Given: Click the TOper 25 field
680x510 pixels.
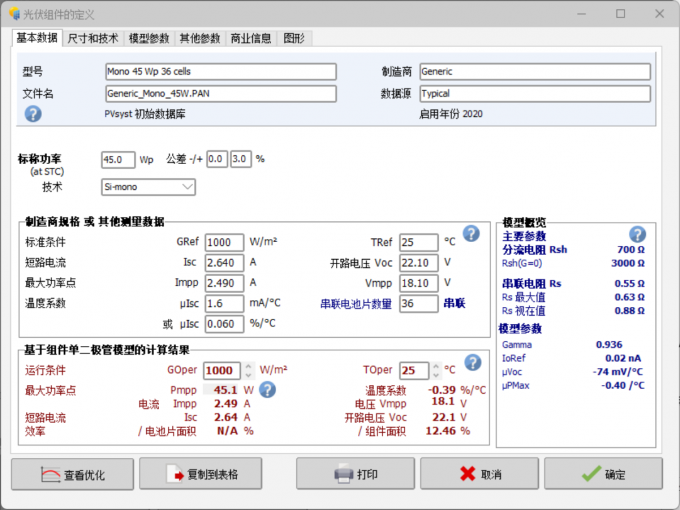Looking at the screenshot, I should pos(414,370).
